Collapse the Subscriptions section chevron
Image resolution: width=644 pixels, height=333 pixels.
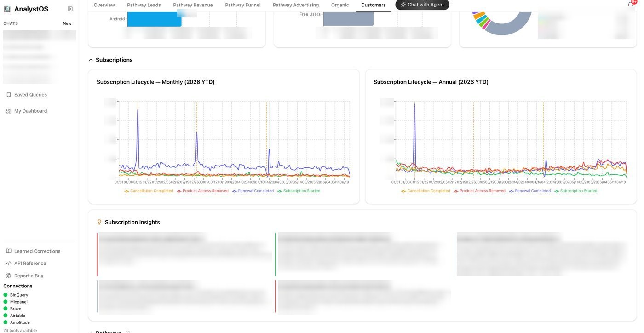(x=91, y=60)
